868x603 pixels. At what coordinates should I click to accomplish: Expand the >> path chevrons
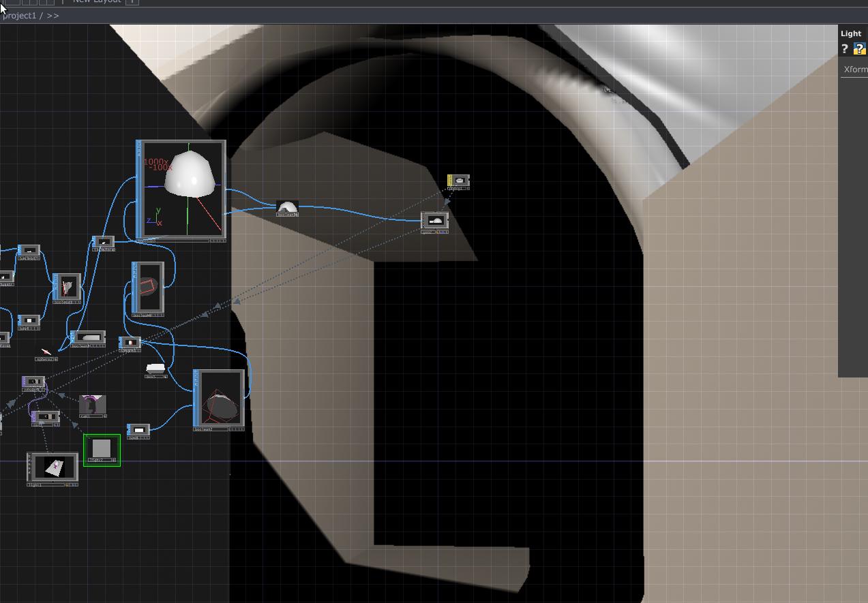53,16
